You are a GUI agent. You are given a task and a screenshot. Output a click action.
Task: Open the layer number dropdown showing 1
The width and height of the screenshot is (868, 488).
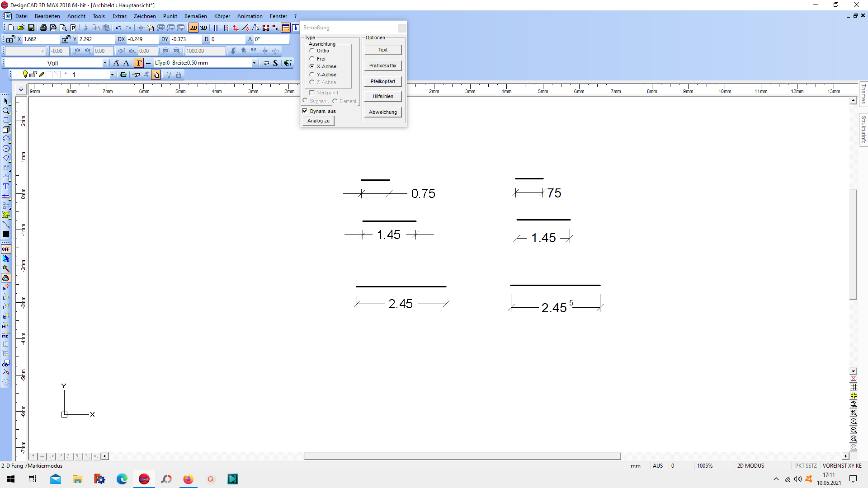pos(112,75)
